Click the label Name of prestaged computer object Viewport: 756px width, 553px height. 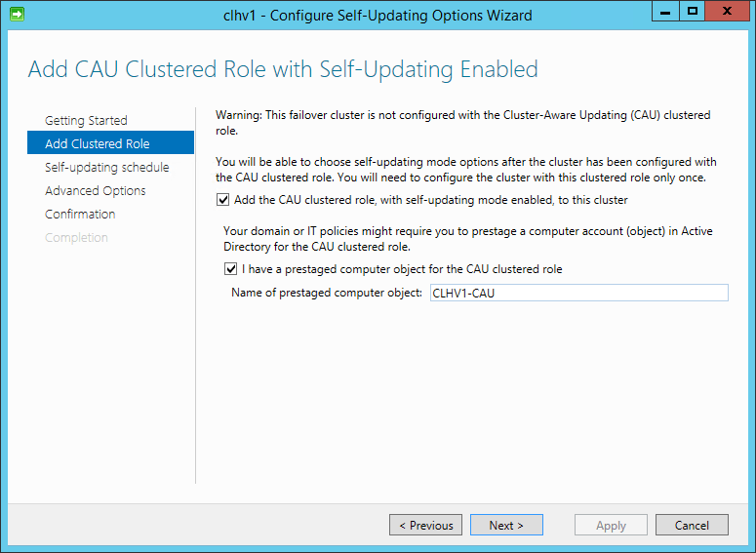coord(327,293)
